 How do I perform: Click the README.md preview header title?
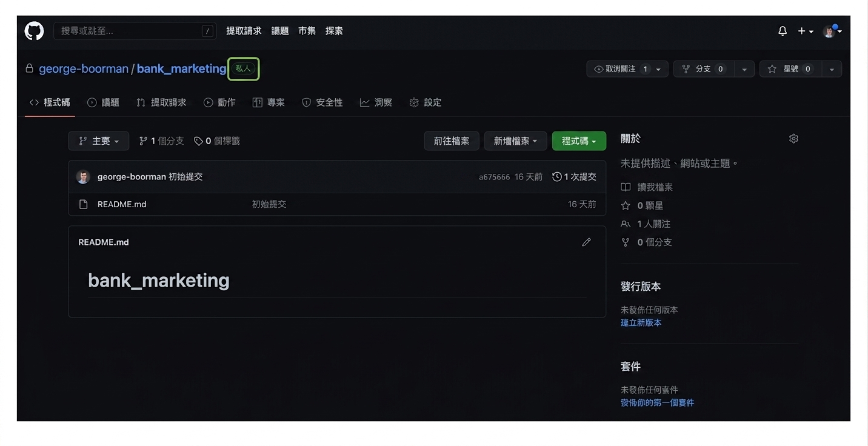point(104,242)
